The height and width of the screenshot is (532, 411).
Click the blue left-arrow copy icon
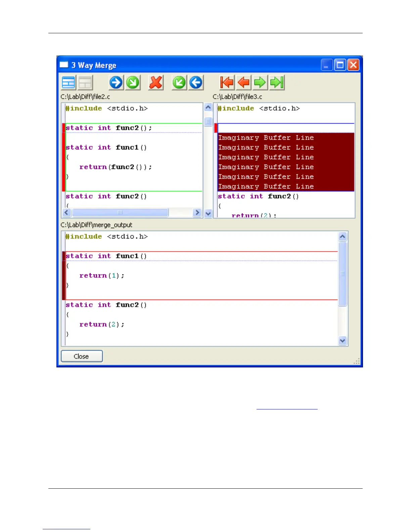pyautogui.click(x=196, y=83)
